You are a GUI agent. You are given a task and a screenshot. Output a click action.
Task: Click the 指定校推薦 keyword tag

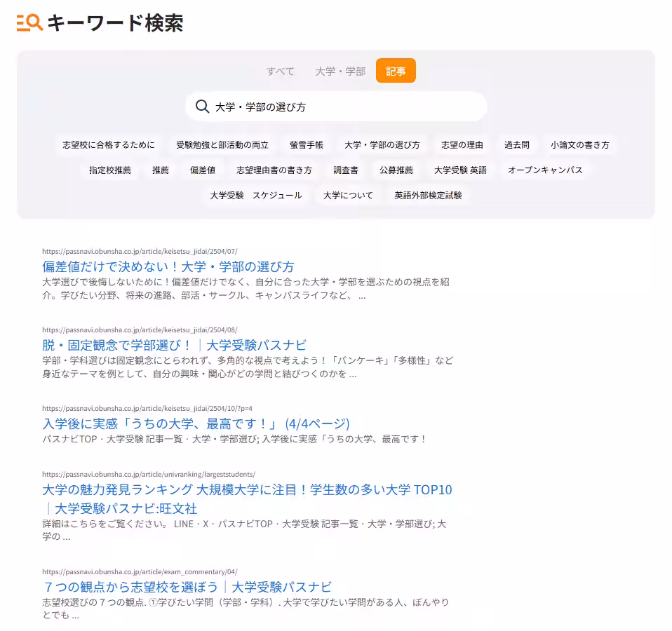click(x=110, y=170)
